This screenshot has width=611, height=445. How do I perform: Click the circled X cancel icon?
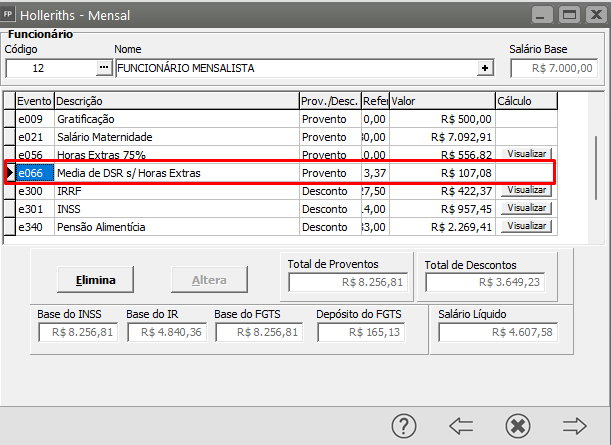pyautogui.click(x=517, y=425)
